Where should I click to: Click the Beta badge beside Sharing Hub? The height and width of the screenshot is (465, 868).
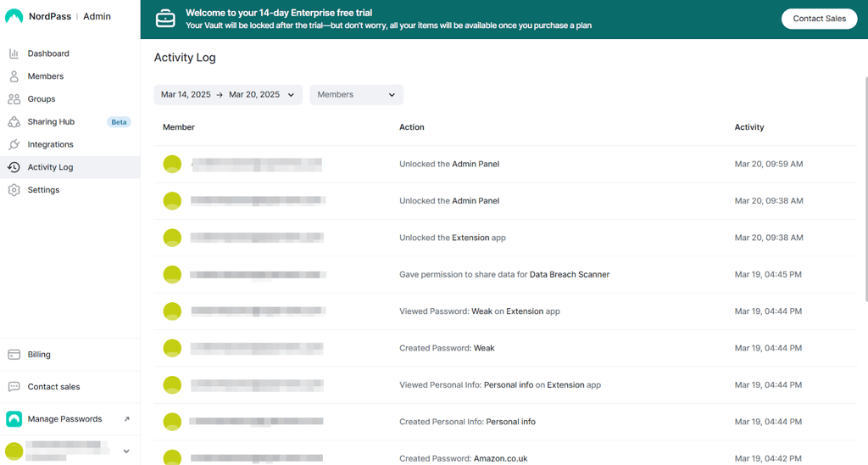pyautogui.click(x=119, y=122)
